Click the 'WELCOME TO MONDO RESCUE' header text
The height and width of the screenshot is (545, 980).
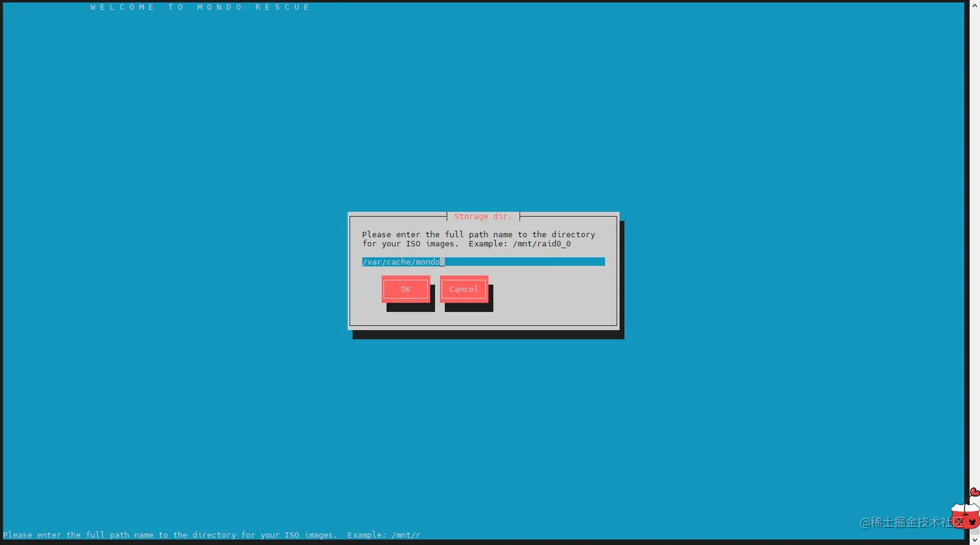200,7
